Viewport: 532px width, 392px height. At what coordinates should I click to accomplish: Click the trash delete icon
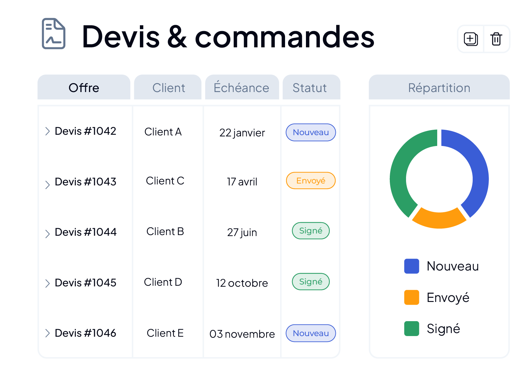pyautogui.click(x=496, y=39)
